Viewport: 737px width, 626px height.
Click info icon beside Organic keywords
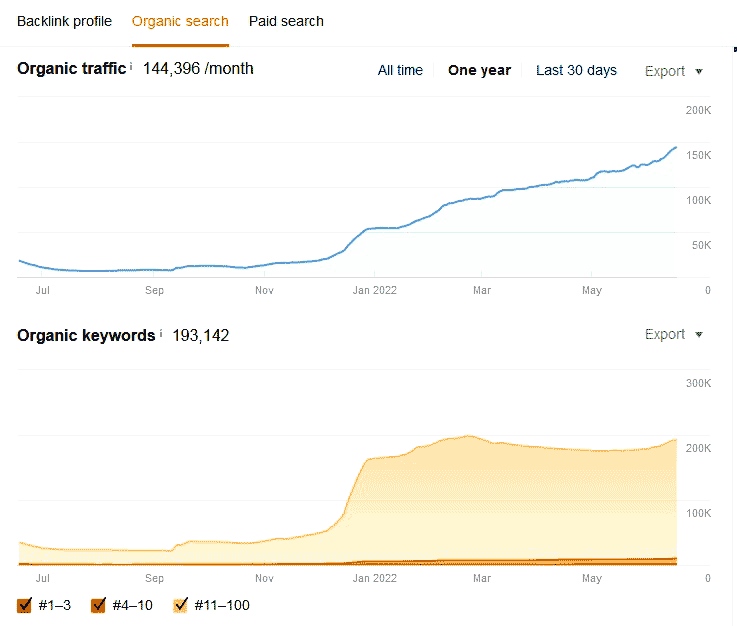coord(161,333)
